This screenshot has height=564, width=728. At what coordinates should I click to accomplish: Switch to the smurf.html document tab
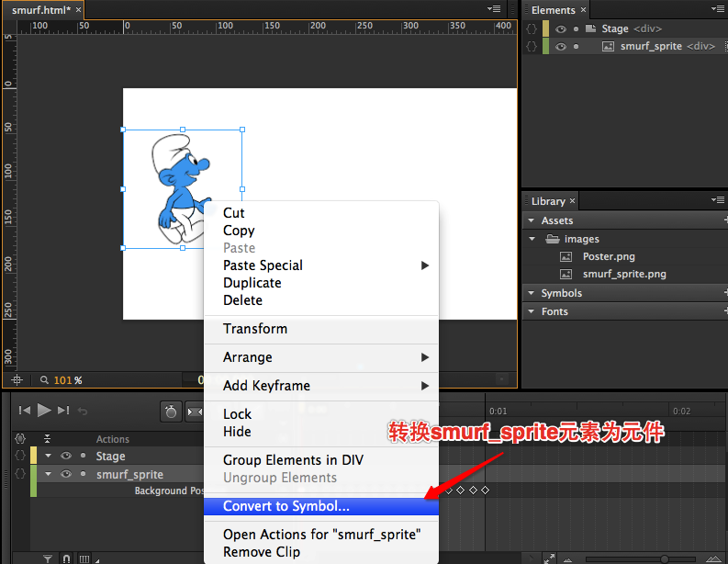click(x=41, y=10)
